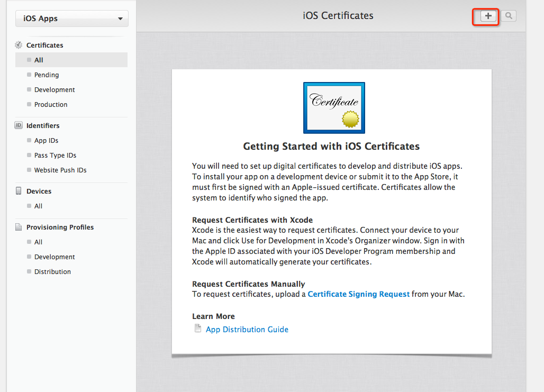Click the Provisioning Profiles document icon
Image resolution: width=544 pixels, height=392 pixels.
(x=19, y=227)
